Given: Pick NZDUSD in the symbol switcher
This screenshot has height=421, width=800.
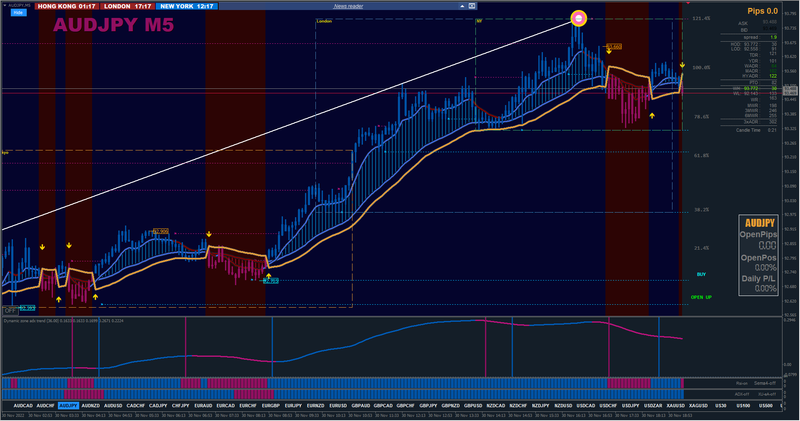Looking at the screenshot, I should tap(563, 406).
